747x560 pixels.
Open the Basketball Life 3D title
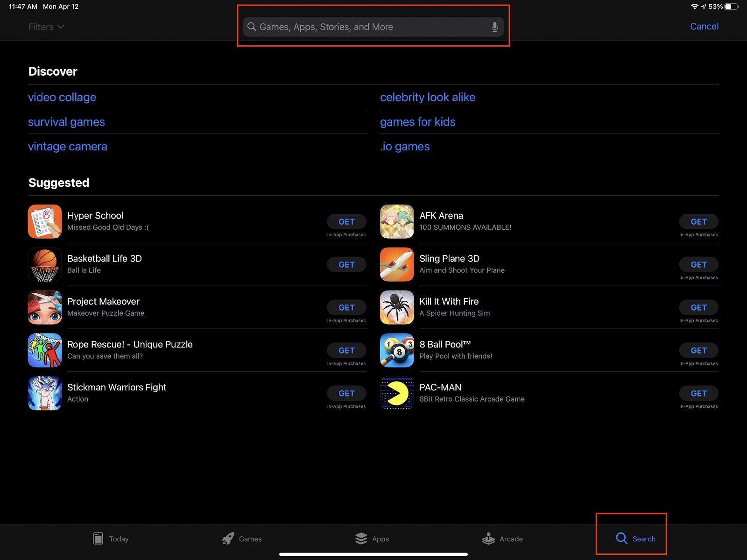tap(105, 259)
